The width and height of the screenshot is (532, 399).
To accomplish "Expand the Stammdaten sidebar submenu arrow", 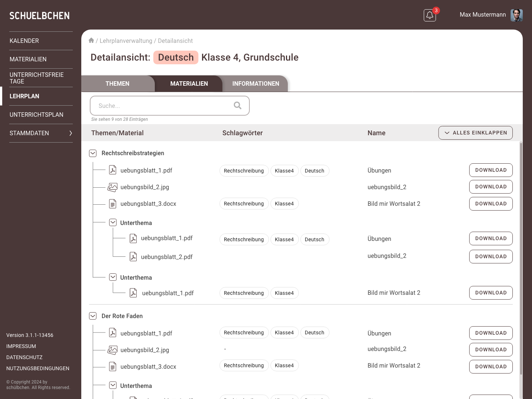I will coord(71,133).
